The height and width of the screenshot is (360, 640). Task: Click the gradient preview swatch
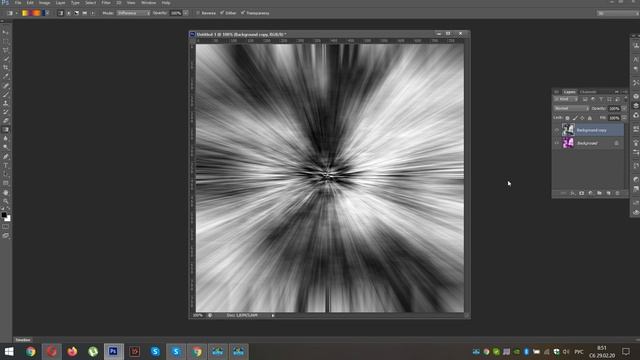[x=33, y=13]
